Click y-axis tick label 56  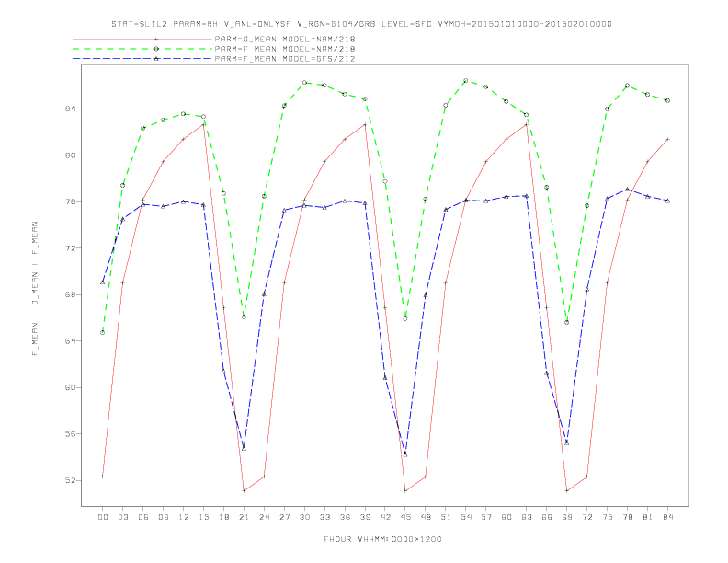pyautogui.click(x=70, y=434)
